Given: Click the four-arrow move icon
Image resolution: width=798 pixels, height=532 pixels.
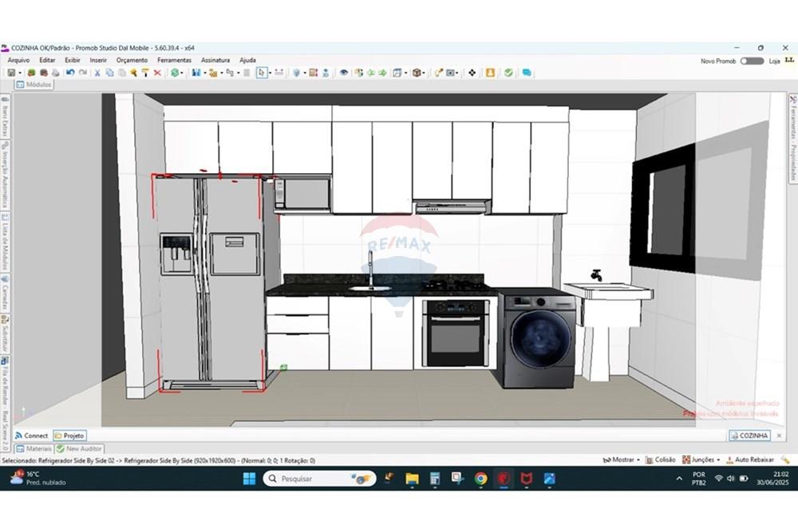Looking at the screenshot, I should pos(472,73).
